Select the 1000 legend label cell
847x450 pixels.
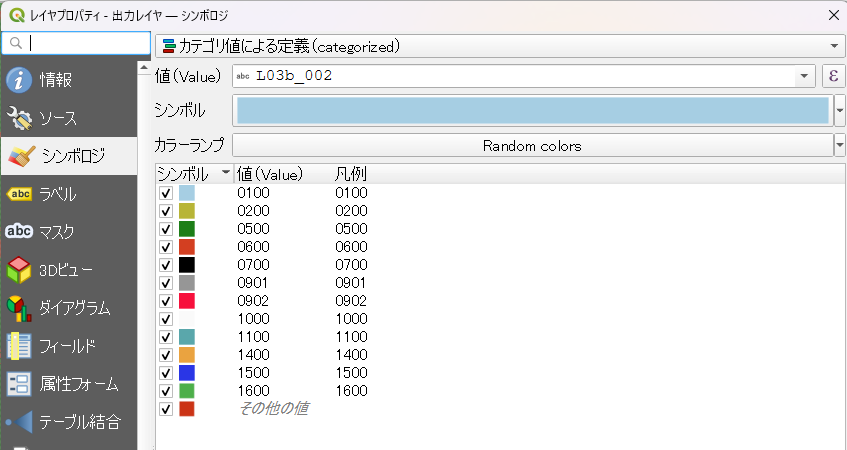(351, 319)
